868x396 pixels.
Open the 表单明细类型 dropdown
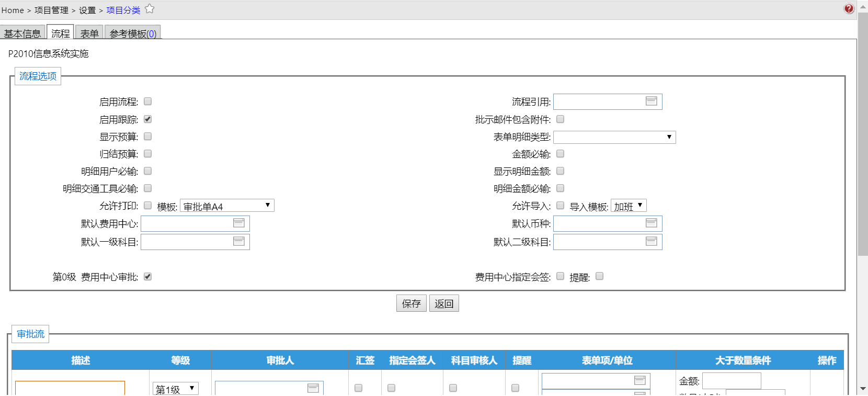(614, 137)
